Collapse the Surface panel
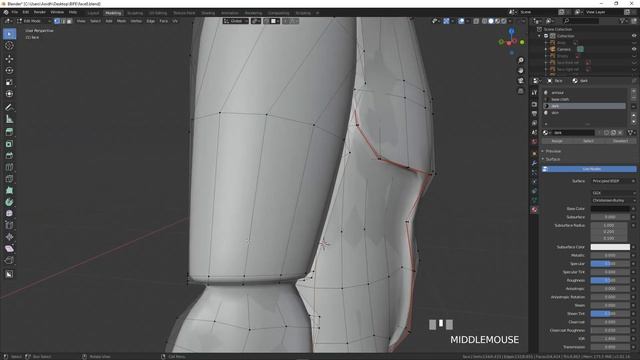The image size is (640, 360). click(x=553, y=159)
